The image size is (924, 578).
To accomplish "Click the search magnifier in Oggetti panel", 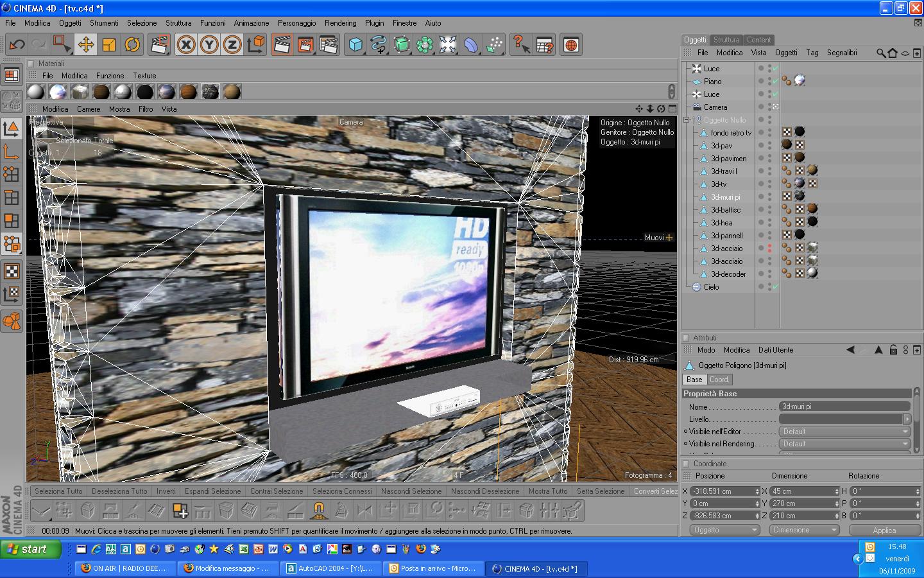I will [881, 53].
